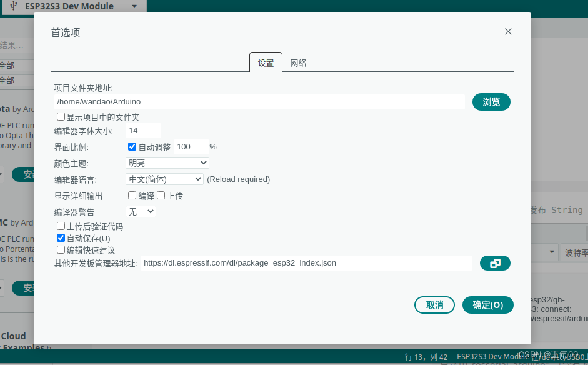Expand the ESP32S3 Dev Module board selector
The image size is (588, 365).
click(x=134, y=6)
